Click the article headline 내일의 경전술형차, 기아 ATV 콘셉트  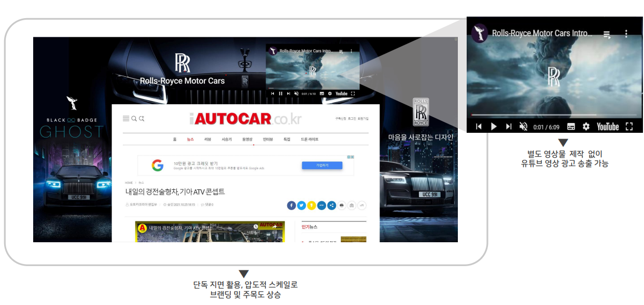point(175,192)
